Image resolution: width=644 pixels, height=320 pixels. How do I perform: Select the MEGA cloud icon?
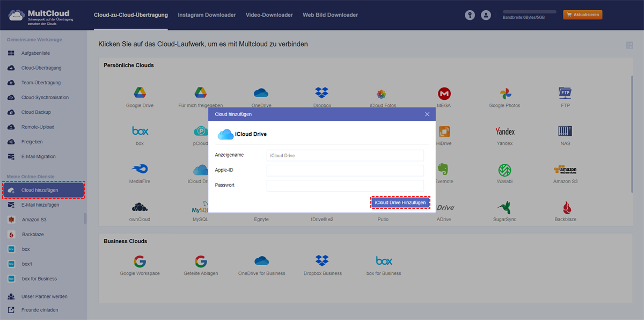click(444, 93)
